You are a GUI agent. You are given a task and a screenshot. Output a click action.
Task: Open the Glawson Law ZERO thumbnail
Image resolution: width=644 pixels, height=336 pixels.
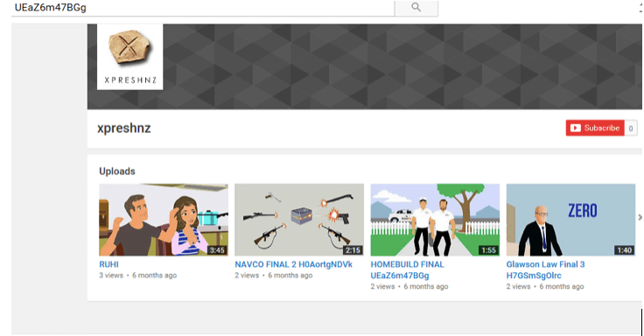570,220
